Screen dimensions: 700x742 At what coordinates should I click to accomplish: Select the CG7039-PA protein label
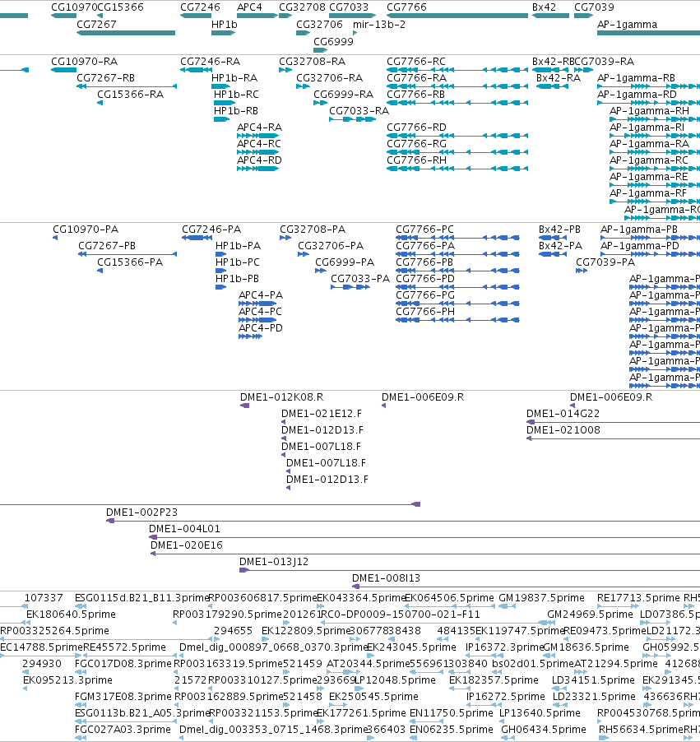click(605, 262)
